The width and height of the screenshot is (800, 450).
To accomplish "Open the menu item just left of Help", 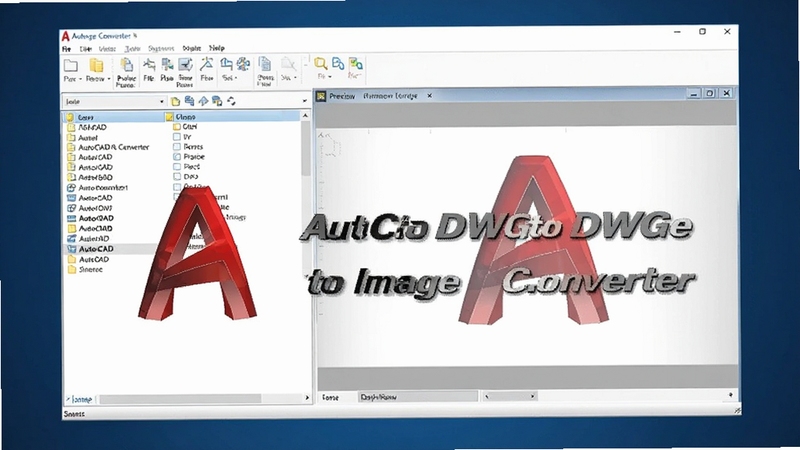I will coord(192,48).
